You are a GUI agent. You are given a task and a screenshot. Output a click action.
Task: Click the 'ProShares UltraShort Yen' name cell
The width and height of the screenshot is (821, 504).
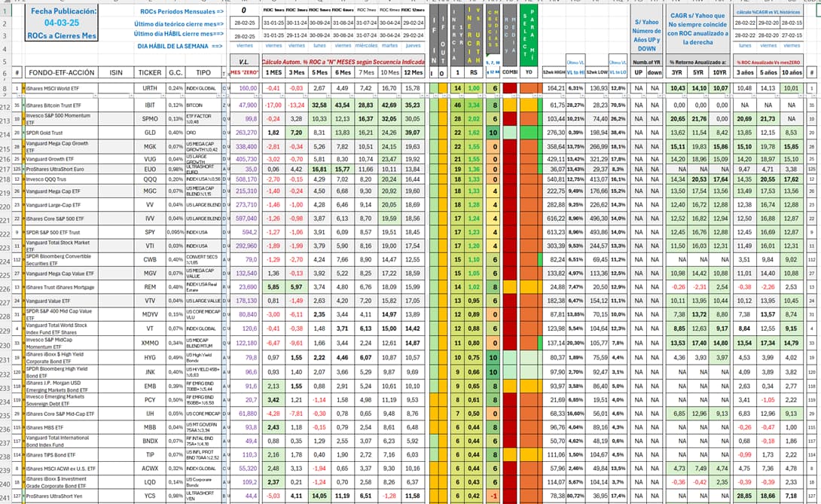[x=61, y=496]
